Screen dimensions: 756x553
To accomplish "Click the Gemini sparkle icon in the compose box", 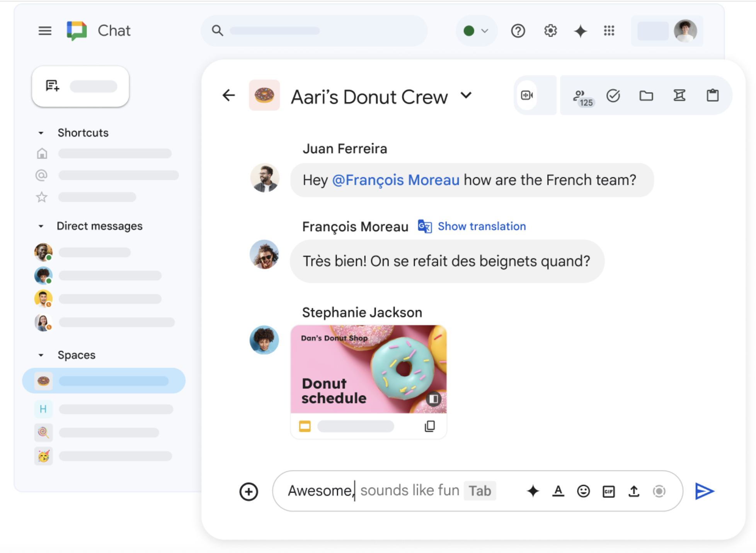I will point(533,491).
